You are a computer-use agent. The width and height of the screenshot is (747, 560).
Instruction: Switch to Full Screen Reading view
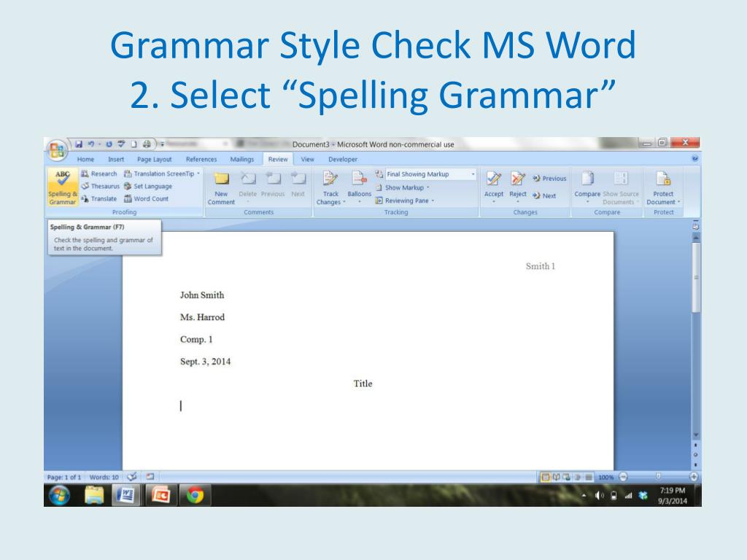pyautogui.click(x=556, y=477)
